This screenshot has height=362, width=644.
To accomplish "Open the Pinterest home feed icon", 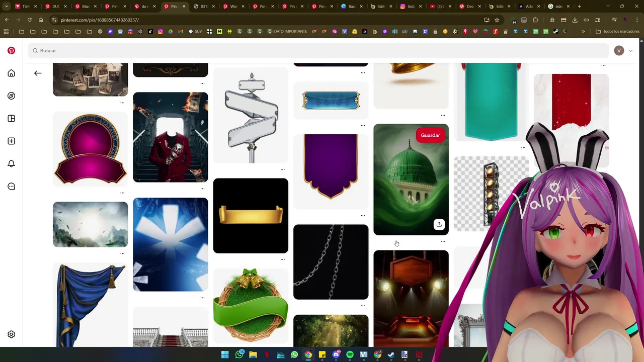I will [x=11, y=73].
